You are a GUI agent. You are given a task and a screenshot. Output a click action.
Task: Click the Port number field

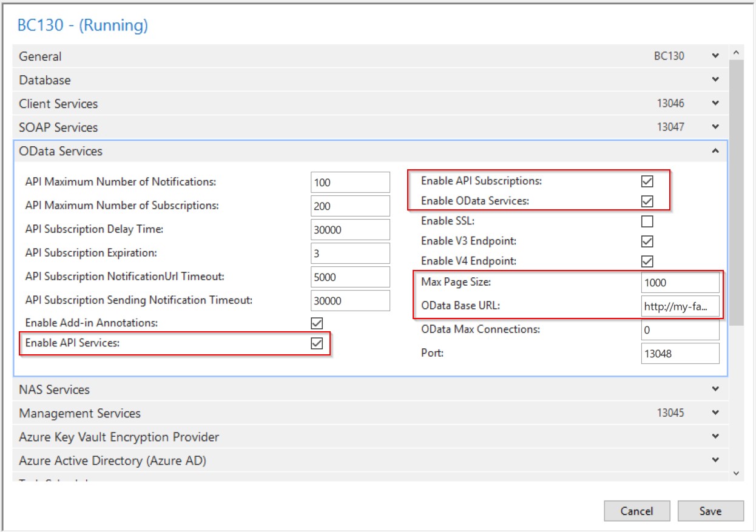(x=680, y=354)
